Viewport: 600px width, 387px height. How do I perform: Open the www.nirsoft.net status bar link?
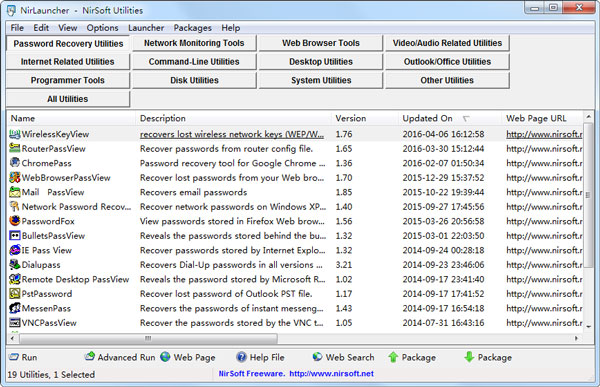coord(331,374)
